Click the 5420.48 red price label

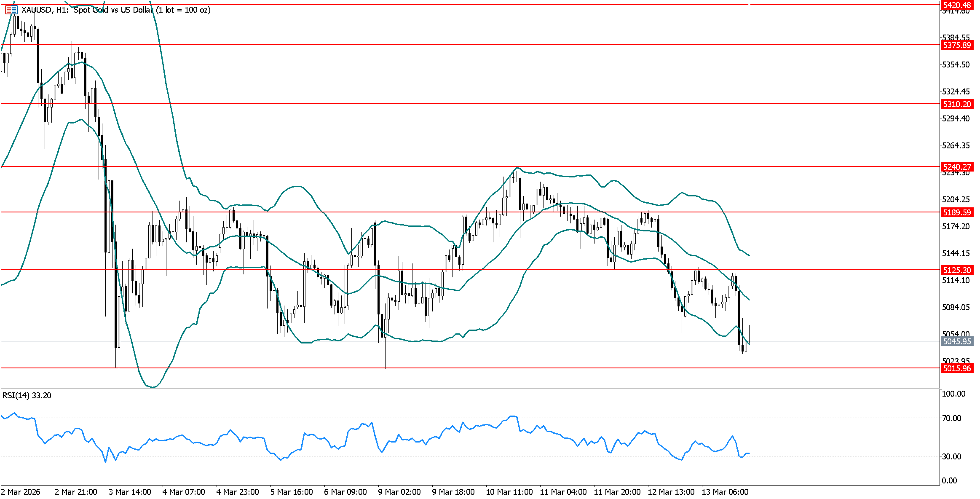pyautogui.click(x=957, y=5)
